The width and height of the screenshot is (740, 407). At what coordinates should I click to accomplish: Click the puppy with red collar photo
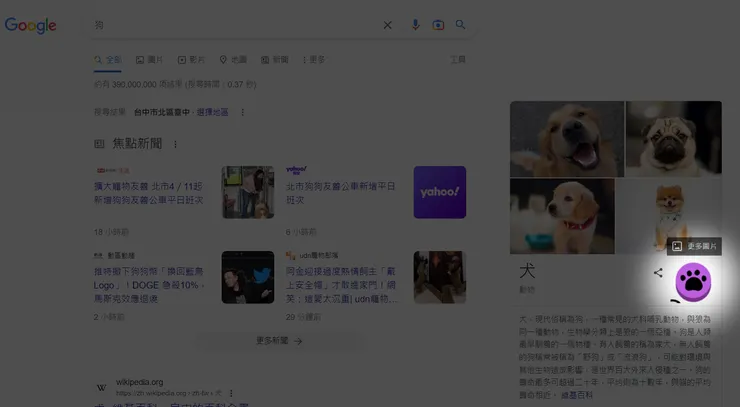[x=562, y=216]
